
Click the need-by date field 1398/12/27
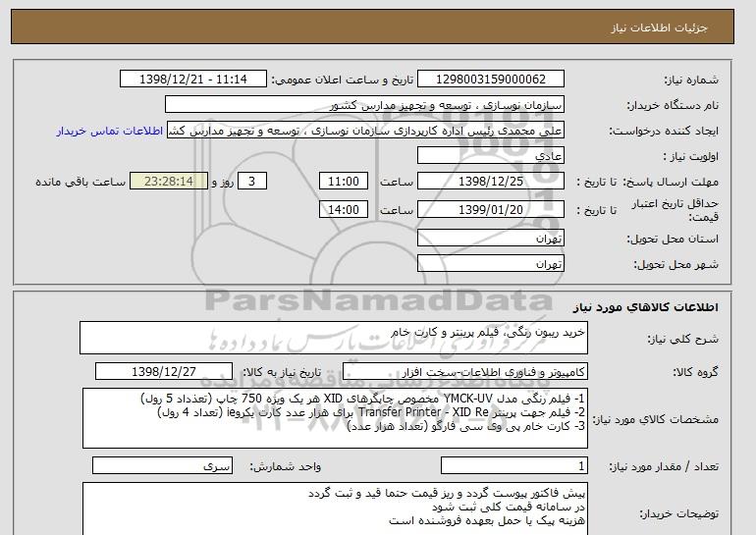pyautogui.click(x=164, y=372)
